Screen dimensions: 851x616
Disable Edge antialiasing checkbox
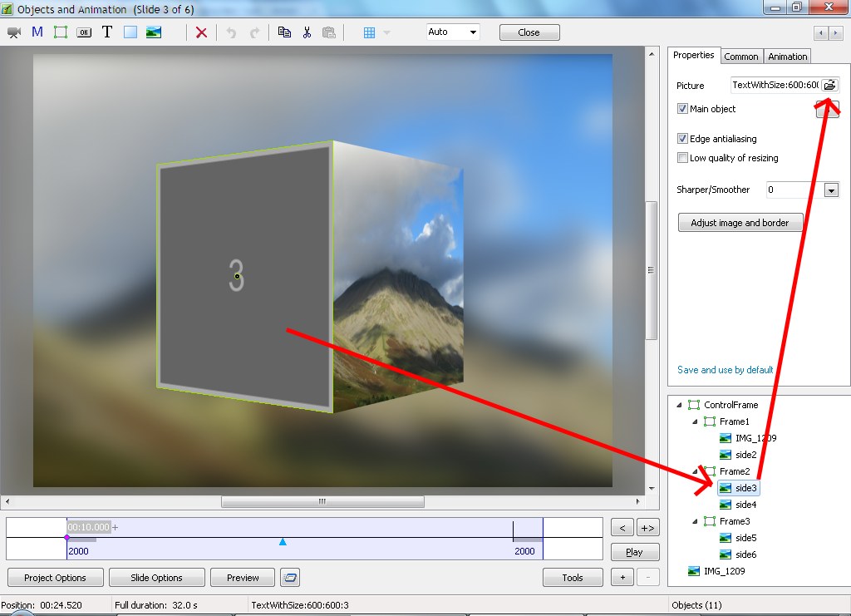(682, 139)
